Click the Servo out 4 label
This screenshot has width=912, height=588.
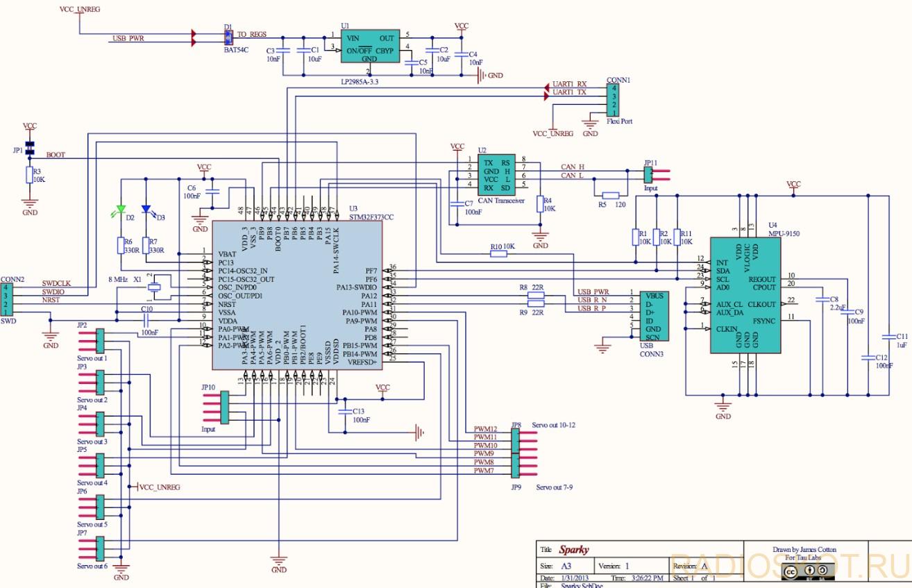pos(92,482)
